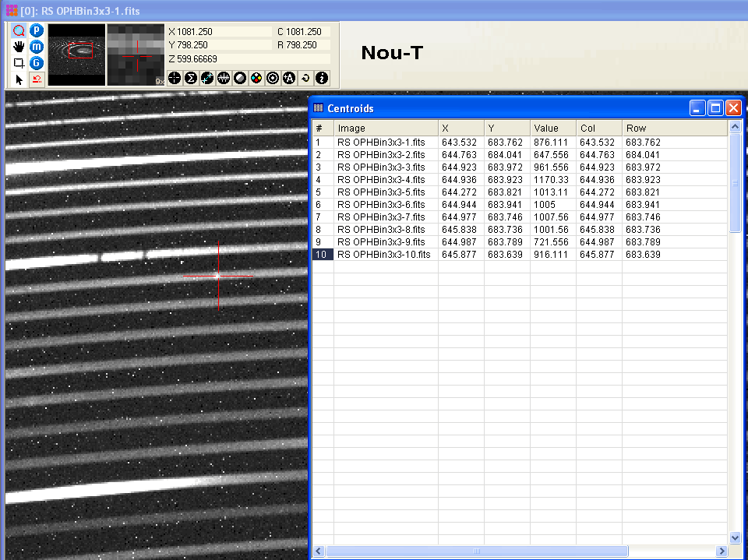Image resolution: width=748 pixels, height=560 pixels.
Task: Click the blue G round button
Action: pyautogui.click(x=37, y=63)
